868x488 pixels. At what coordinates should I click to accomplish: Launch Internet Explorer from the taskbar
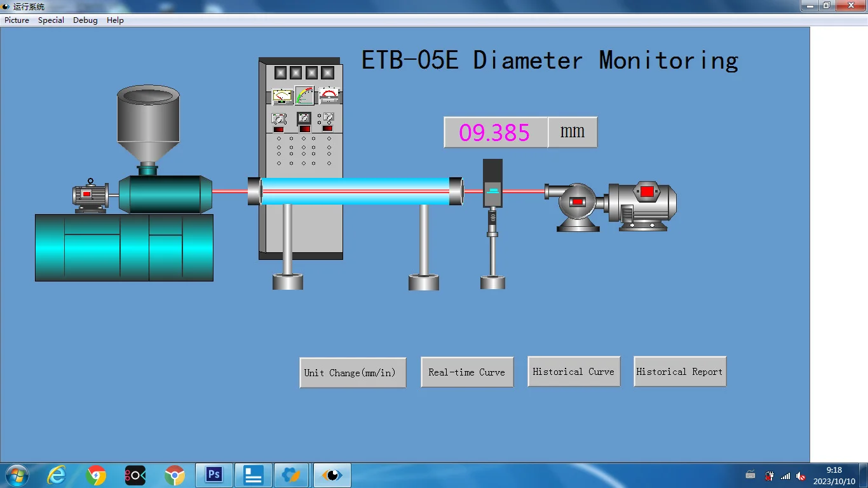pyautogui.click(x=57, y=475)
